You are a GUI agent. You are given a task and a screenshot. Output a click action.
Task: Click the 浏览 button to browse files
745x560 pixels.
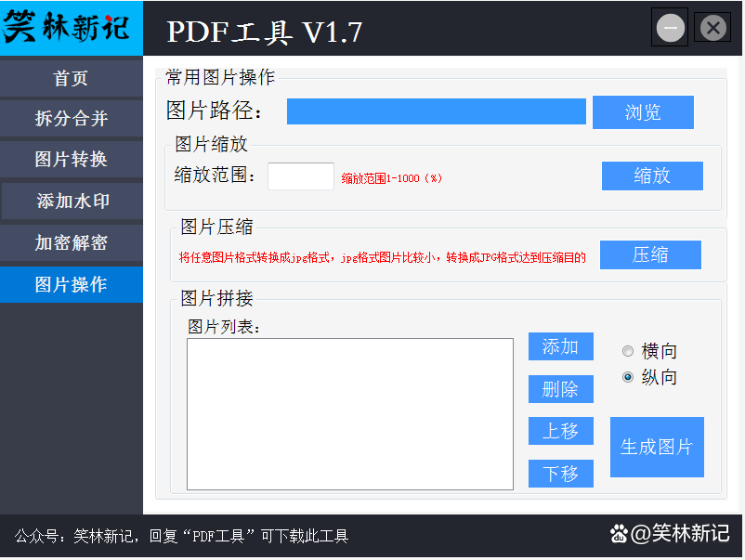(643, 111)
